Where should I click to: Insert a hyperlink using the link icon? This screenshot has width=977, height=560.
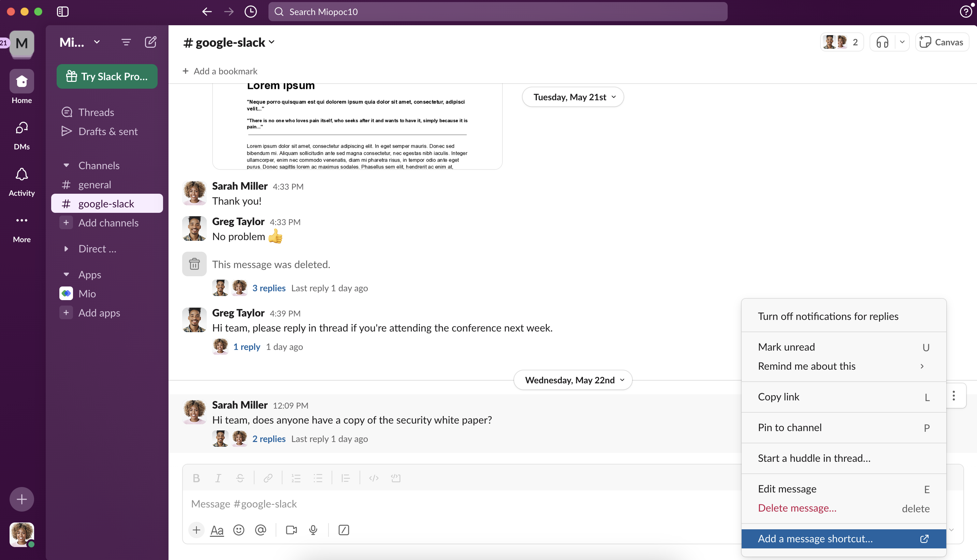(268, 478)
